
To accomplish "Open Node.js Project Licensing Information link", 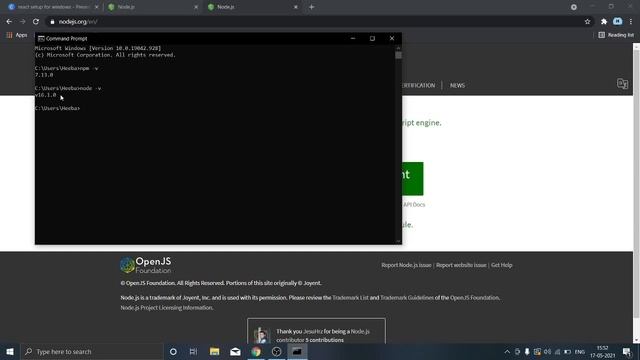I will coord(166,308).
